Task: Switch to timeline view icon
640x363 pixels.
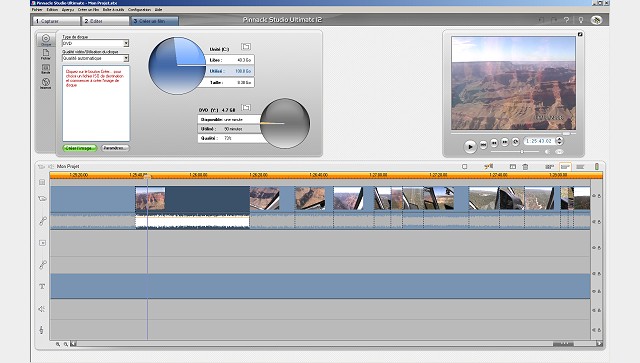Action: (x=565, y=167)
